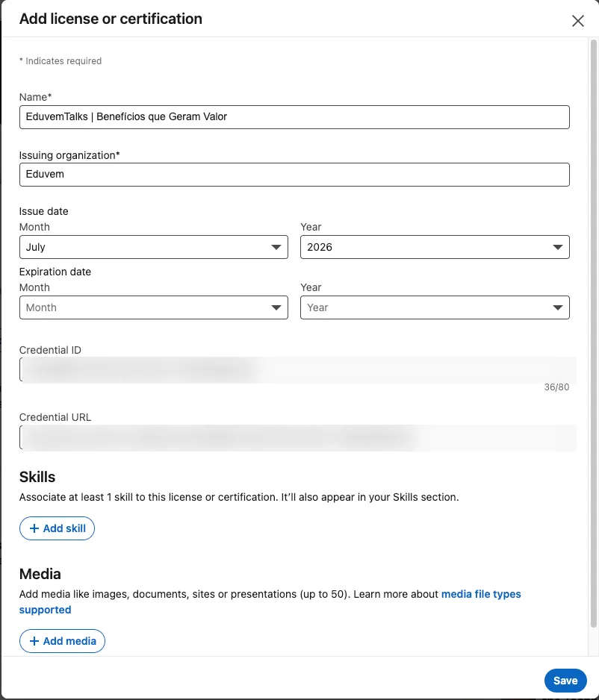The width and height of the screenshot is (599, 700).
Task: Save the license or certification
Action: pyautogui.click(x=565, y=681)
